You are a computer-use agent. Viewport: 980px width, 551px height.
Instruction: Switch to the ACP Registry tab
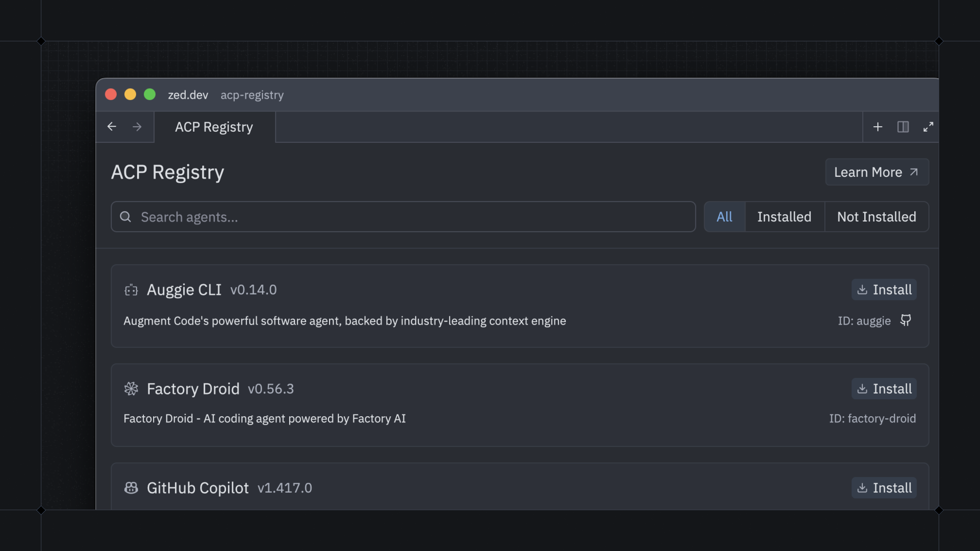click(x=213, y=127)
